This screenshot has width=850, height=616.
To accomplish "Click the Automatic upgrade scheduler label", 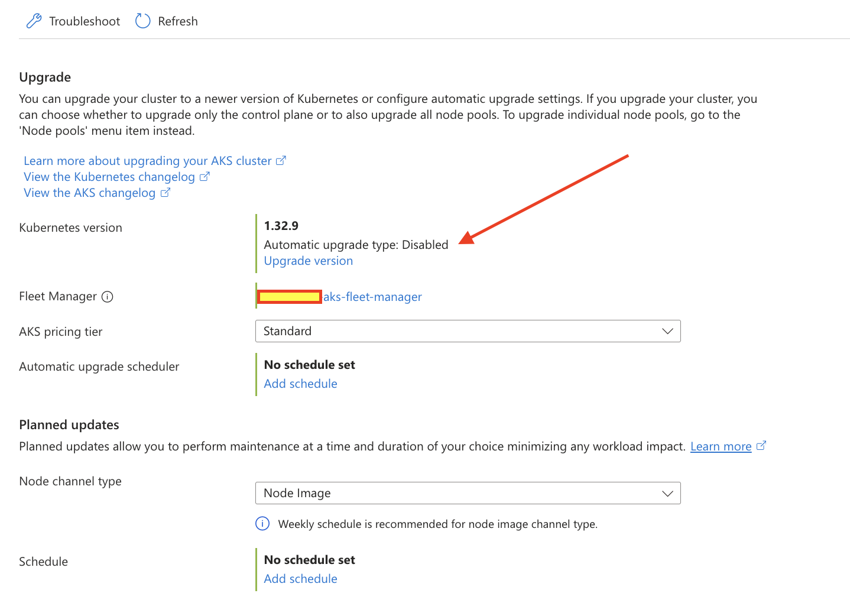I will tap(99, 367).
